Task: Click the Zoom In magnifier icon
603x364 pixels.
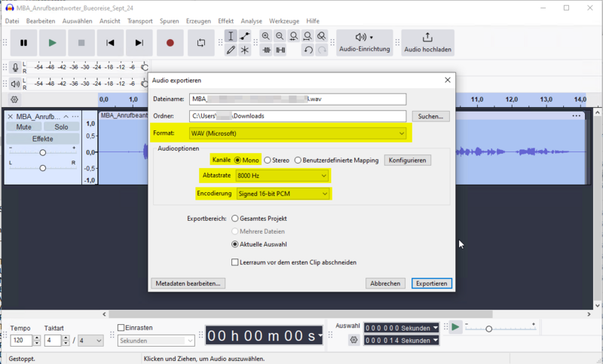Action: [266, 36]
